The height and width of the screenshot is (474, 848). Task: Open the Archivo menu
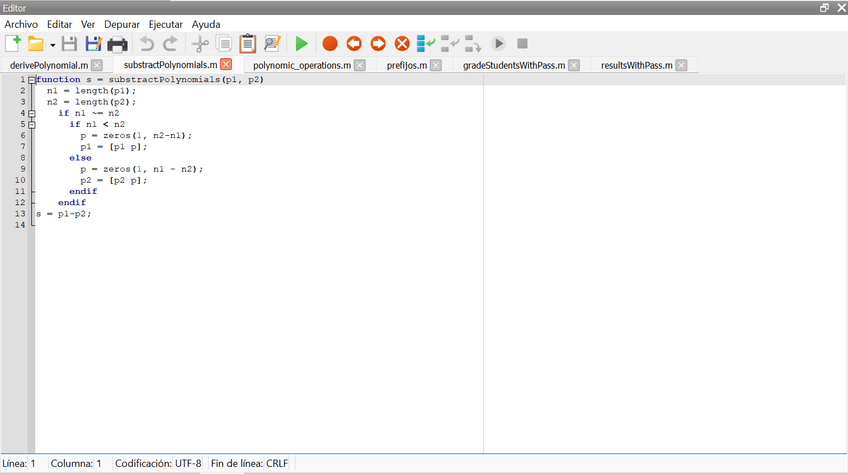pyautogui.click(x=21, y=24)
